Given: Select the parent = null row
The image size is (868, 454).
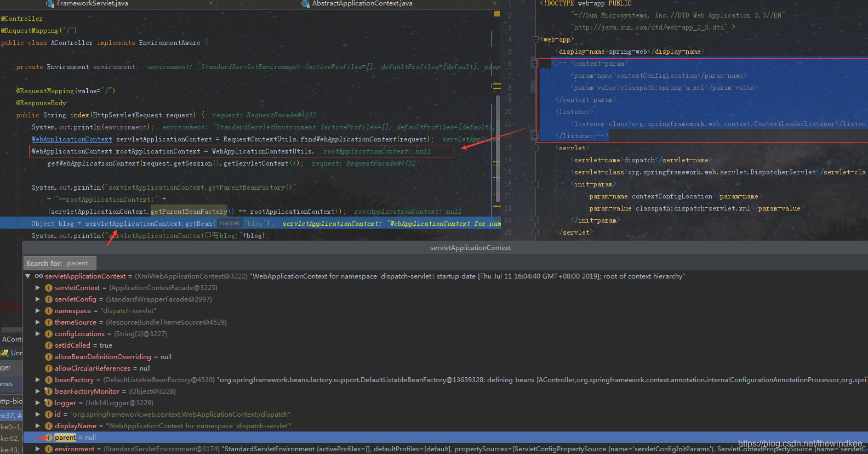Looking at the screenshot, I should click(446, 438).
